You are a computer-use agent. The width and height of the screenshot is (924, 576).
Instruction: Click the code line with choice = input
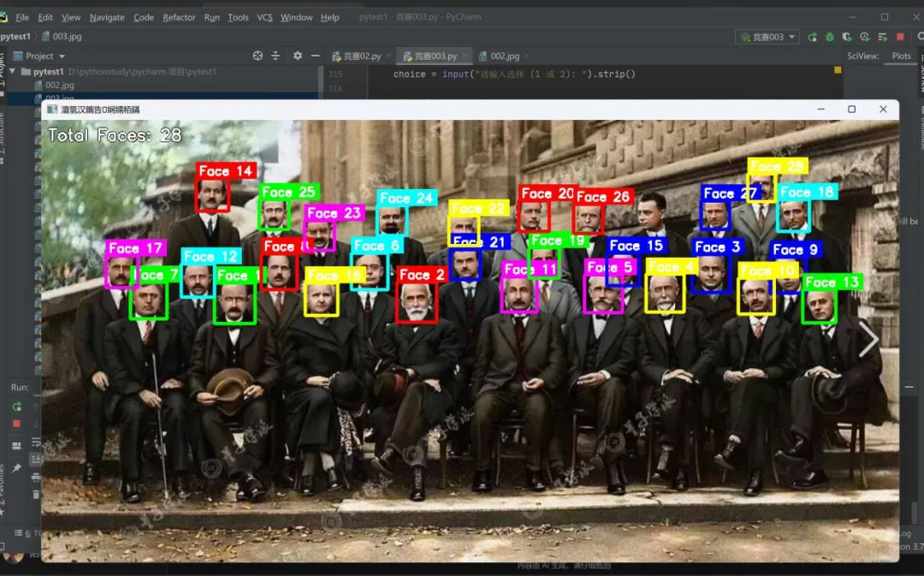point(514,74)
